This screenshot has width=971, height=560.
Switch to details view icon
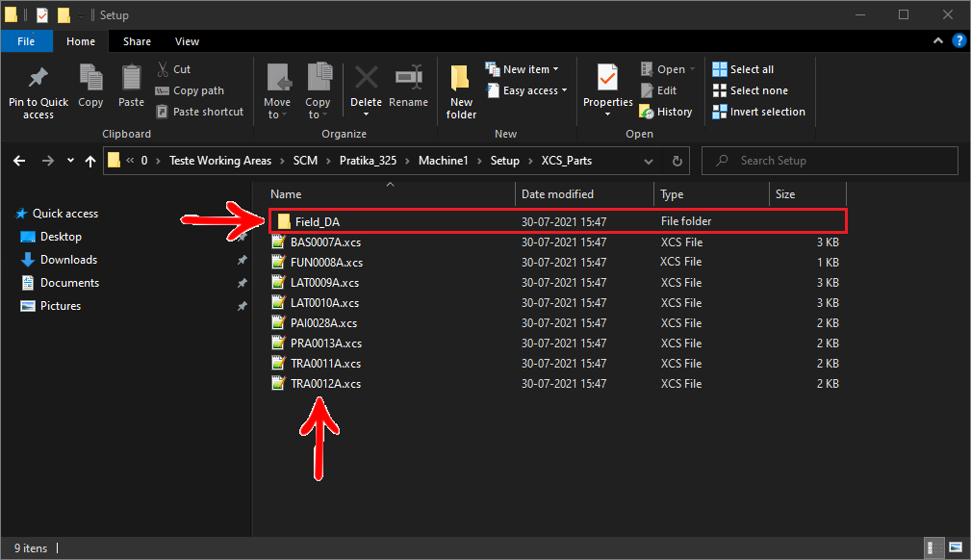[x=933, y=547]
